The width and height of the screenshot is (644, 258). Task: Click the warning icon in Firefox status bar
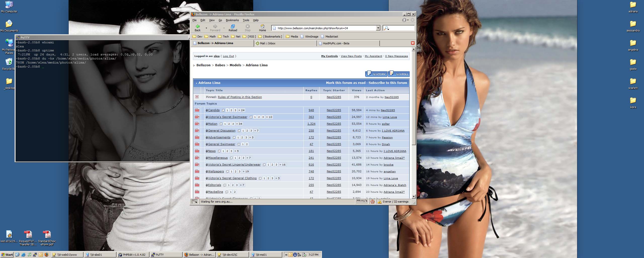pos(380,202)
